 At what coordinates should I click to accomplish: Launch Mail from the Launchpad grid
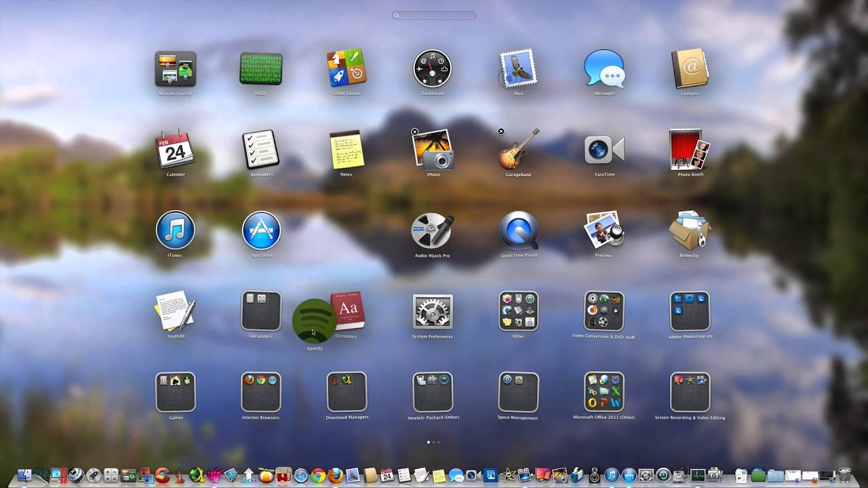(x=518, y=68)
